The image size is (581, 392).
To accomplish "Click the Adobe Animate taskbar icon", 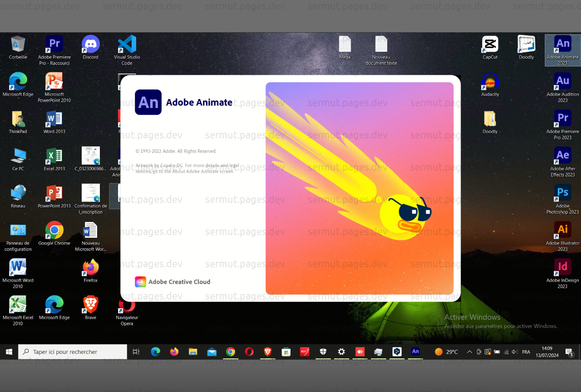I will tap(415, 352).
